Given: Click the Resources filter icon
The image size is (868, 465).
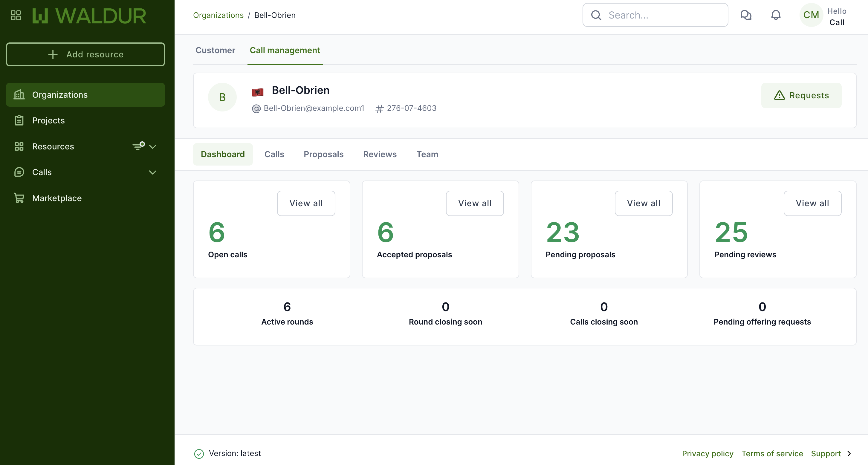Looking at the screenshot, I should click(x=138, y=146).
